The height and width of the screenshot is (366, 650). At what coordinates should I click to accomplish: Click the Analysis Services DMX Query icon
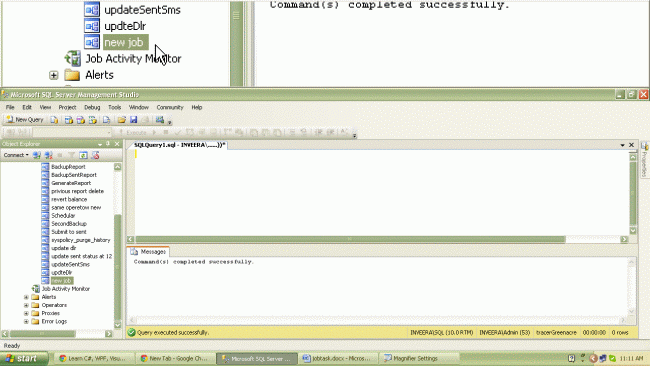pyautogui.click(x=81, y=120)
